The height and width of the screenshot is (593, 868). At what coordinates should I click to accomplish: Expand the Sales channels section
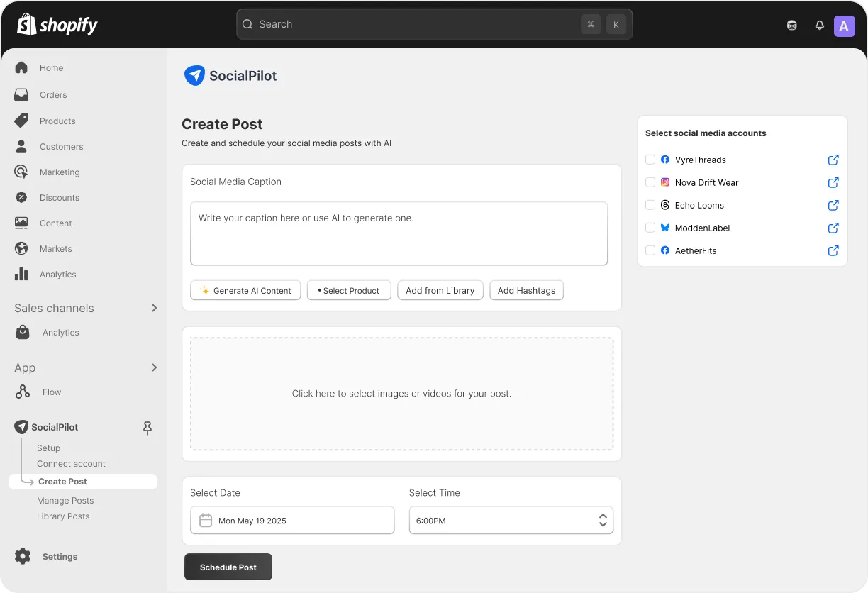pos(154,308)
